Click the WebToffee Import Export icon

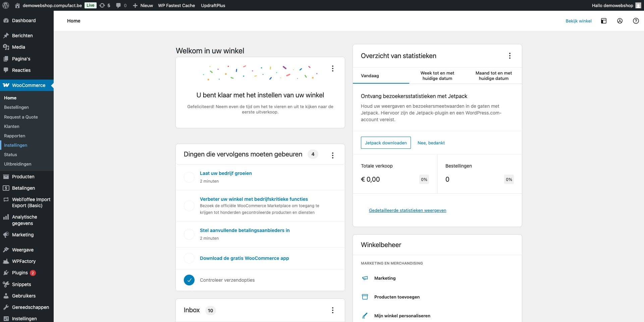pos(6,199)
